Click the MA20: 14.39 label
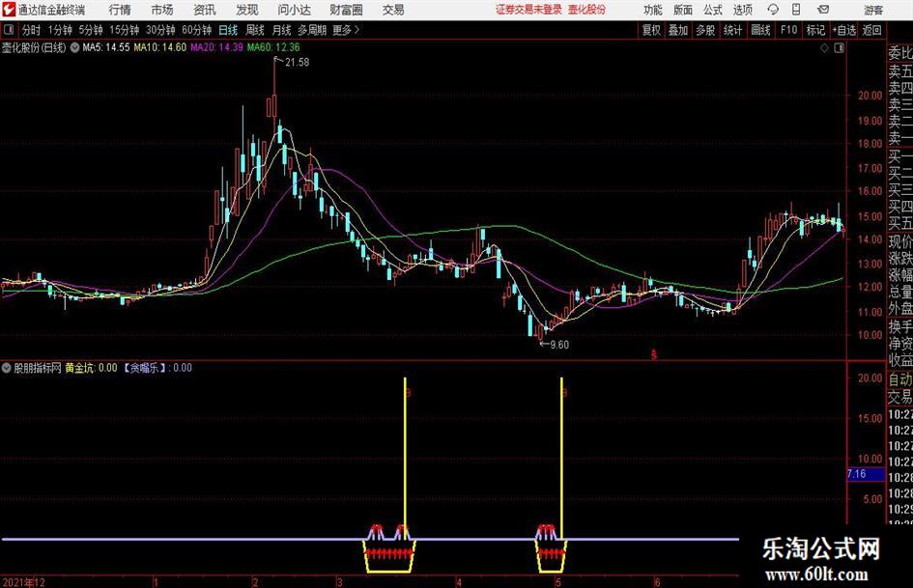 coord(216,47)
